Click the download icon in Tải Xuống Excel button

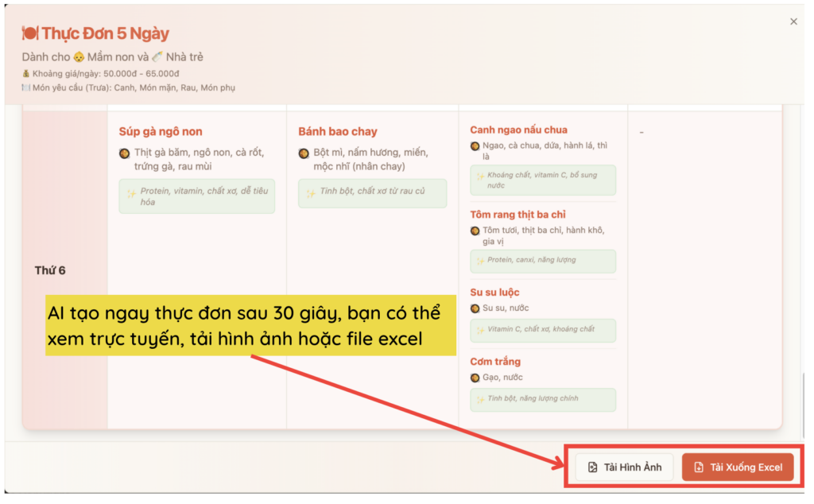click(698, 467)
